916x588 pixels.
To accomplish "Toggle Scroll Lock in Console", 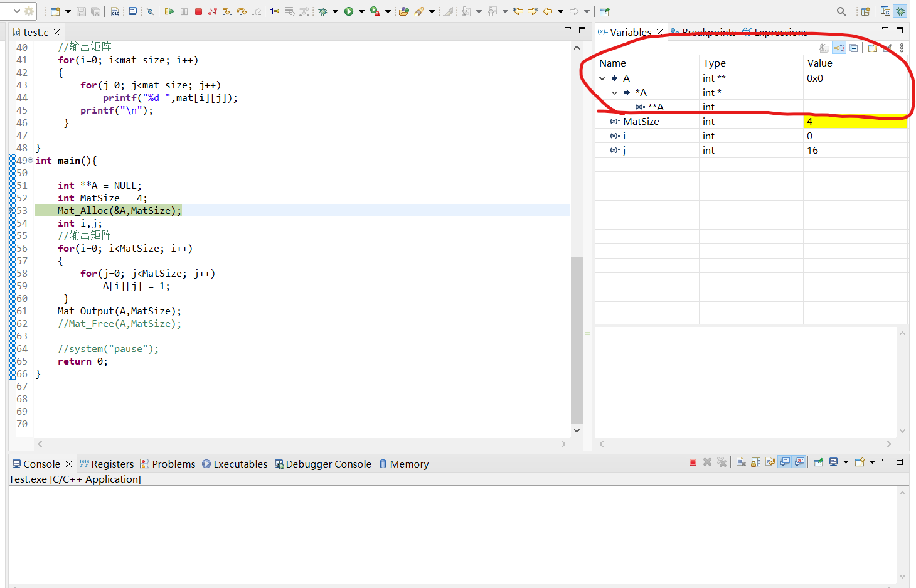I will 755,462.
